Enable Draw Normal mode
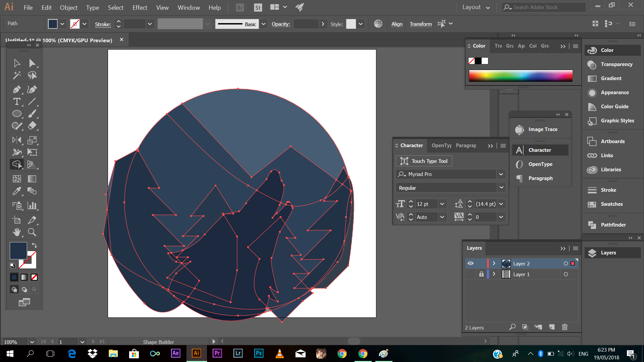This screenshot has width=644, height=362. pyautogui.click(x=14, y=289)
